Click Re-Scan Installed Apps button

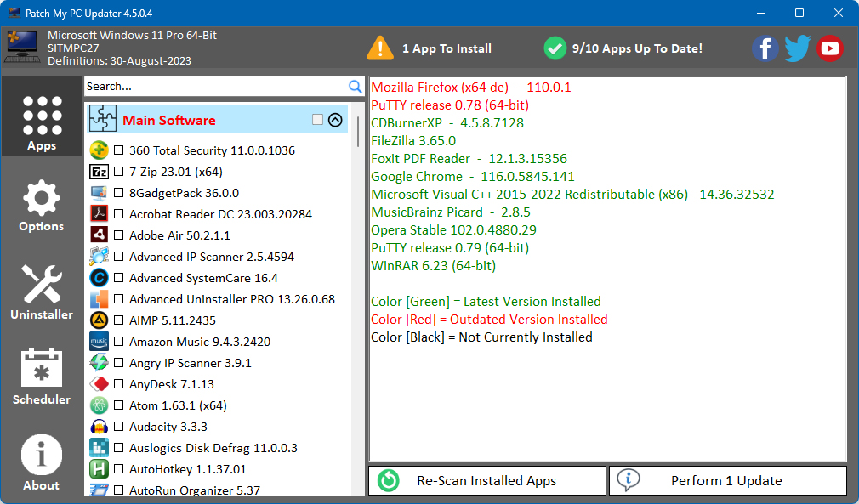click(487, 480)
